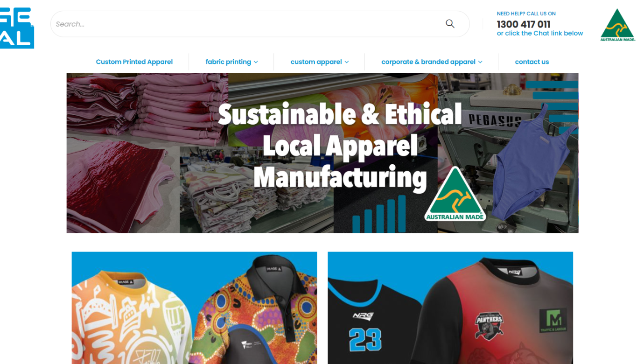Viewport: 644px width, 364px height.
Task: Click the magnifying glass search icon
Action: point(450,24)
